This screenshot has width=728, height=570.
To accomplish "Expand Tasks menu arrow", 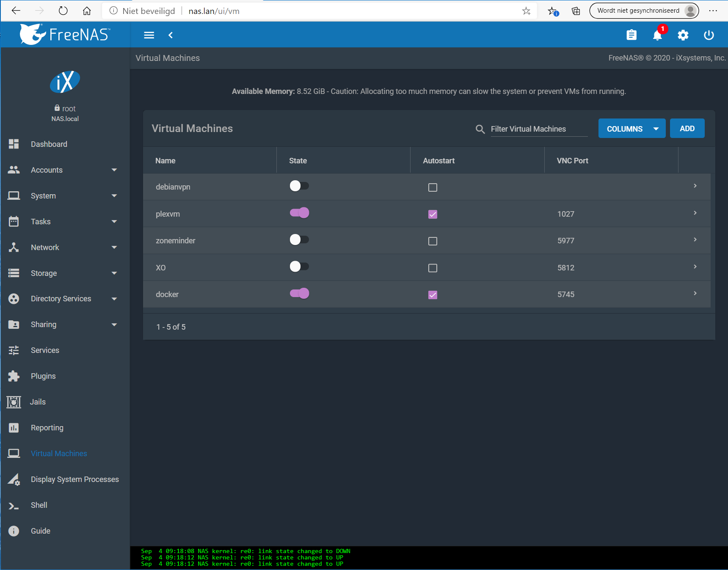I will click(114, 221).
